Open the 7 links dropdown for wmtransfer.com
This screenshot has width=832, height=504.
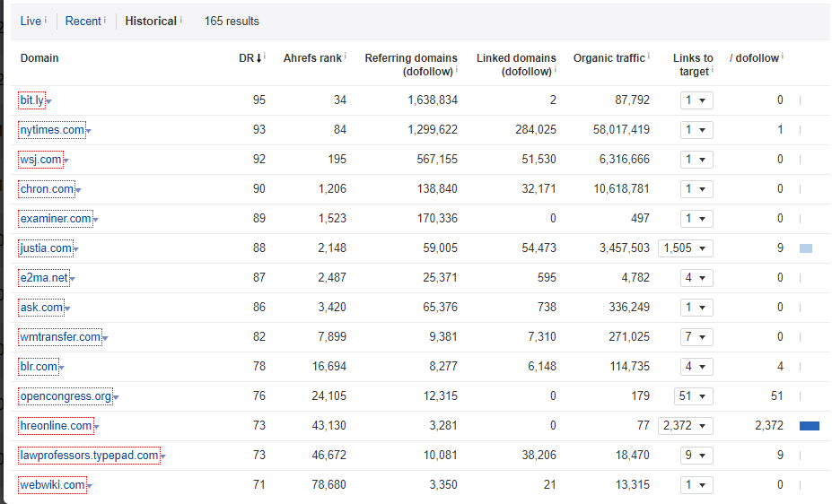(x=696, y=337)
